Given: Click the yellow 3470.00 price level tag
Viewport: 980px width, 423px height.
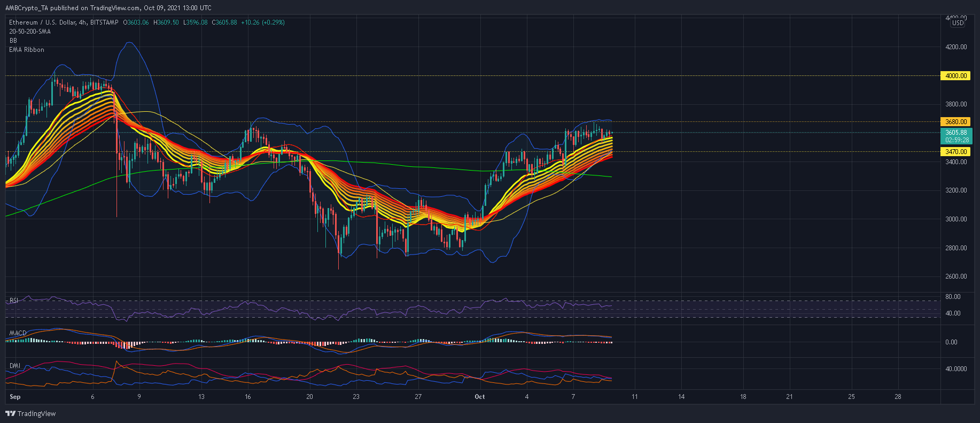Looking at the screenshot, I should [956, 152].
